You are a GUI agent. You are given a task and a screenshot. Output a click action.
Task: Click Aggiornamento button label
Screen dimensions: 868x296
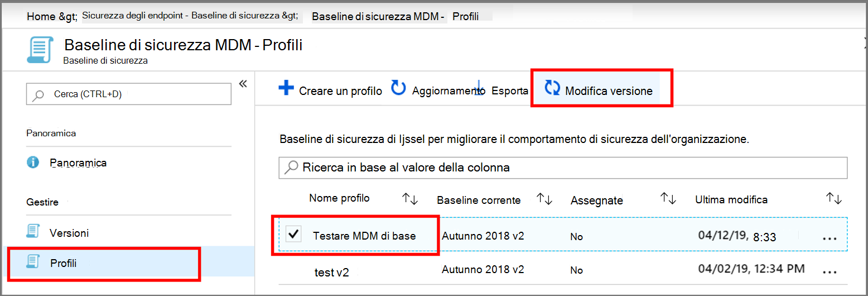tap(449, 90)
